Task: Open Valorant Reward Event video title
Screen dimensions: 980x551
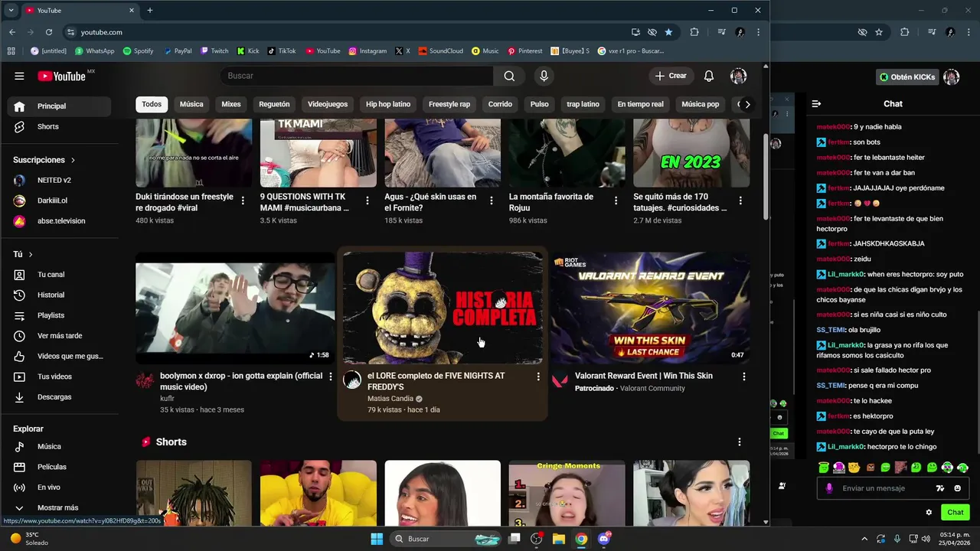Action: click(x=644, y=376)
